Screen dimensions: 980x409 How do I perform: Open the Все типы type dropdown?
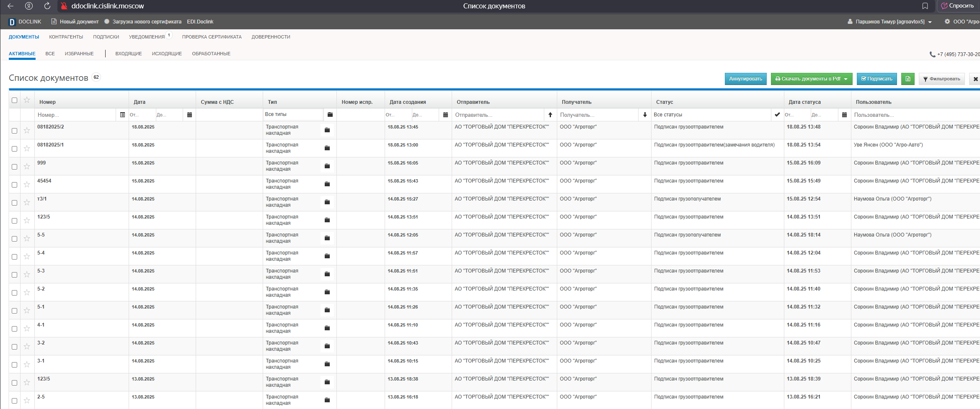click(x=293, y=114)
